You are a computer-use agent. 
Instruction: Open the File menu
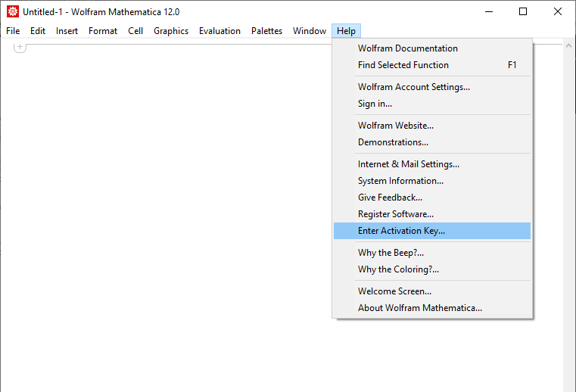(13, 31)
